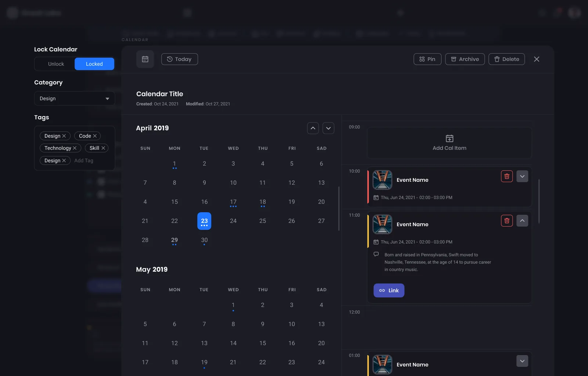Select April 17 in the calendar
This screenshot has height=376, width=588.
233,202
